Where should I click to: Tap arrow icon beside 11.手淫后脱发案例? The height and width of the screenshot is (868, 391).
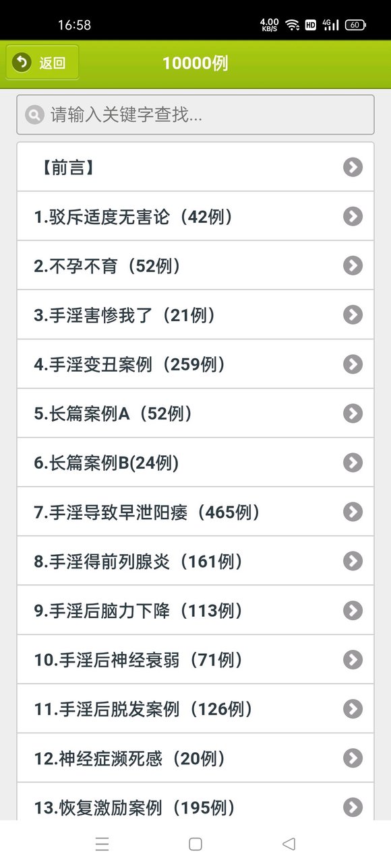(x=353, y=709)
